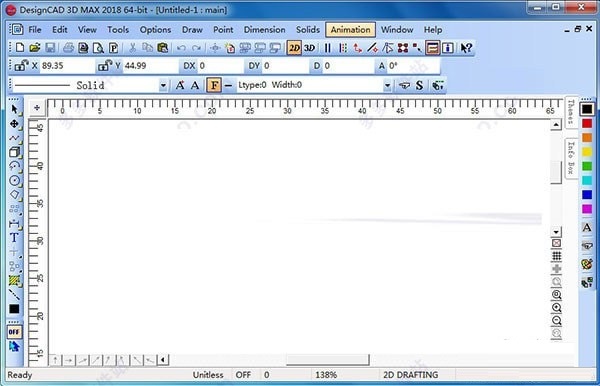Screen dimensions: 600x386
Task: Edit the X coordinate field
Action: [x=67, y=66]
